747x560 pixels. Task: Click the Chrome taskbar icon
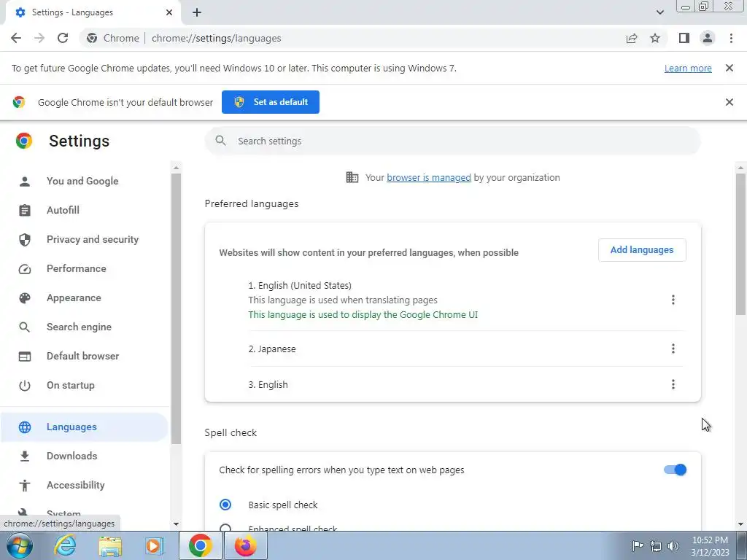[x=200, y=545]
